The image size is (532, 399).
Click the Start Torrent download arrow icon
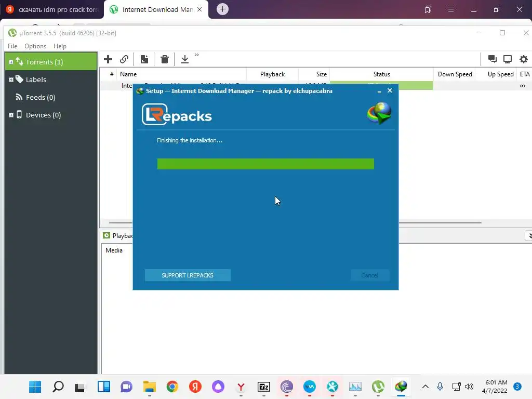tap(185, 59)
